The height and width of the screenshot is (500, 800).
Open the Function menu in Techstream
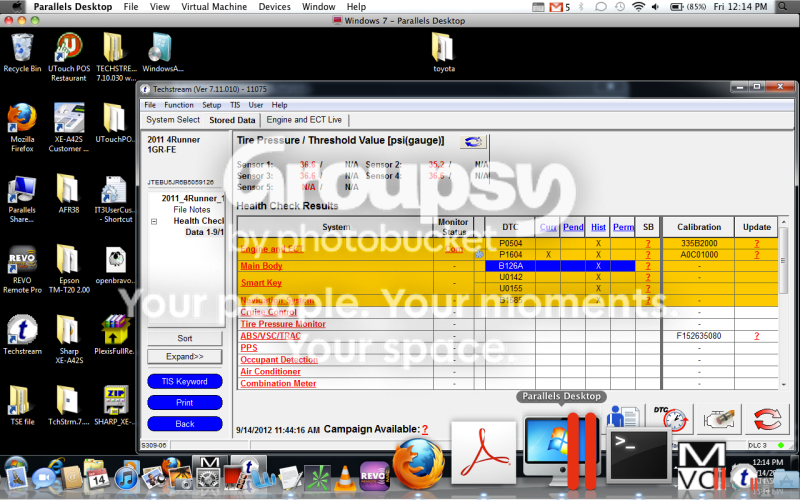[x=179, y=105]
